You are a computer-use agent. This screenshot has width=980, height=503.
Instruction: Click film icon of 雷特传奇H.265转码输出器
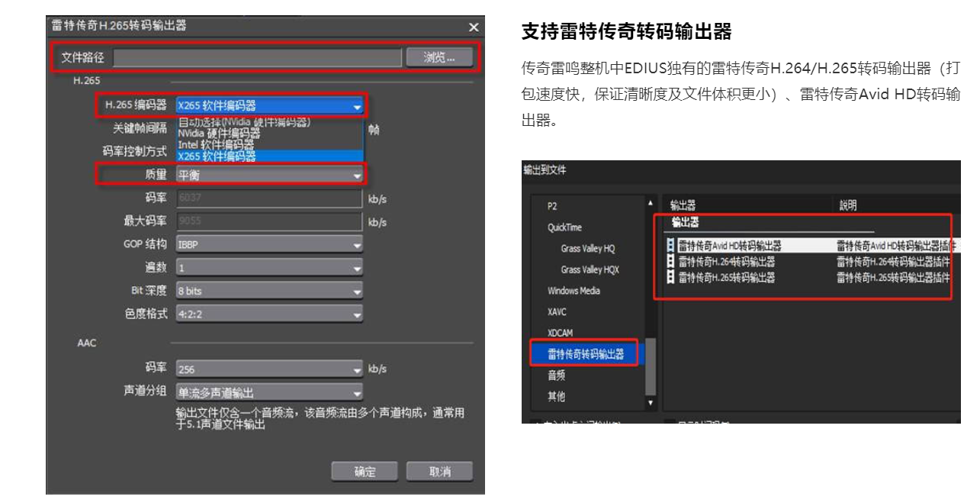point(670,277)
